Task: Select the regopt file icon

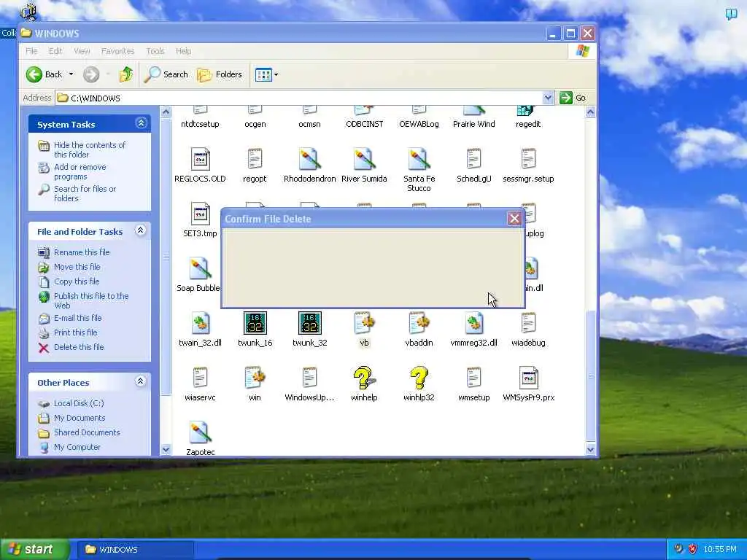Action: (x=255, y=159)
